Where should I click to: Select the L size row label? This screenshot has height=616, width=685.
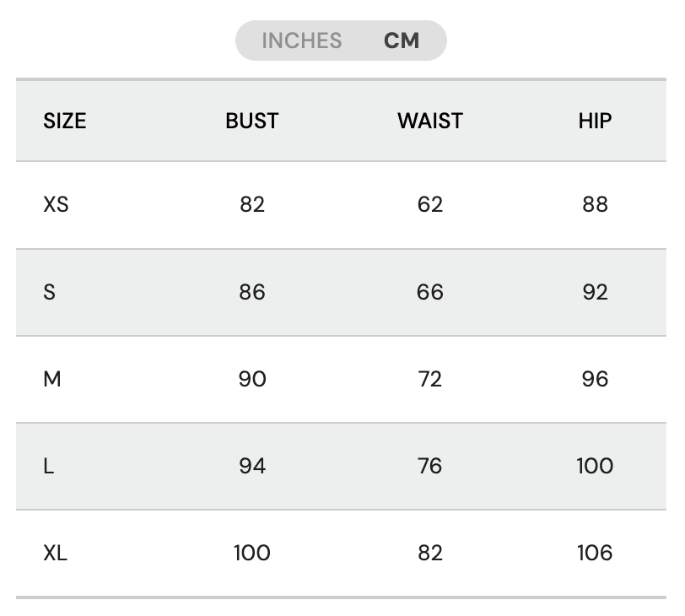click(x=48, y=466)
